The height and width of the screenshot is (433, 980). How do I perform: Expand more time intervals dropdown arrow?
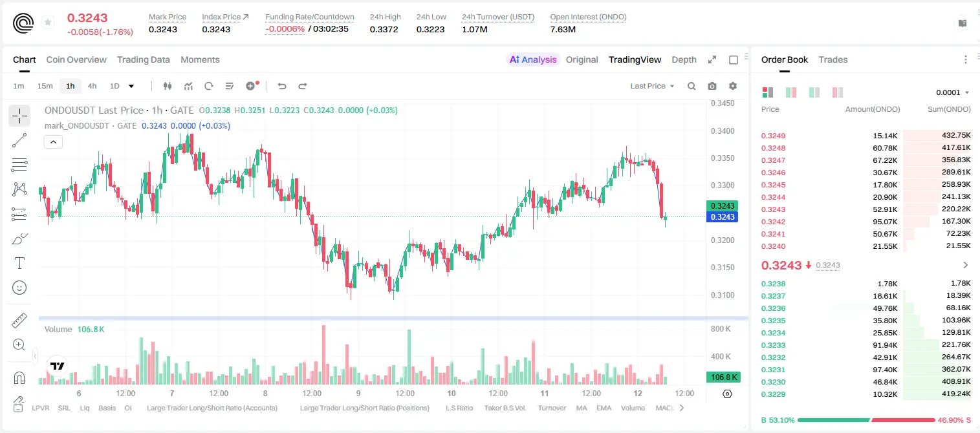click(131, 86)
